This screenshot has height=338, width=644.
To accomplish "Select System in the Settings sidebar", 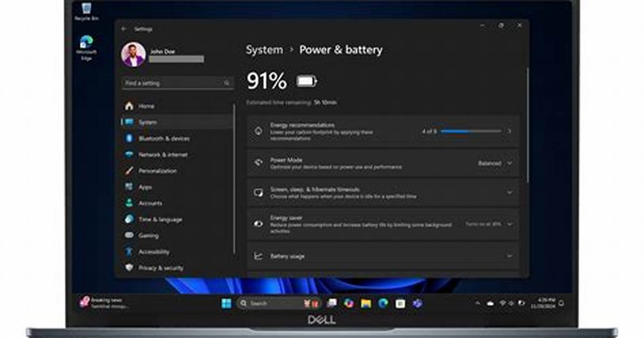I will 177,122.
